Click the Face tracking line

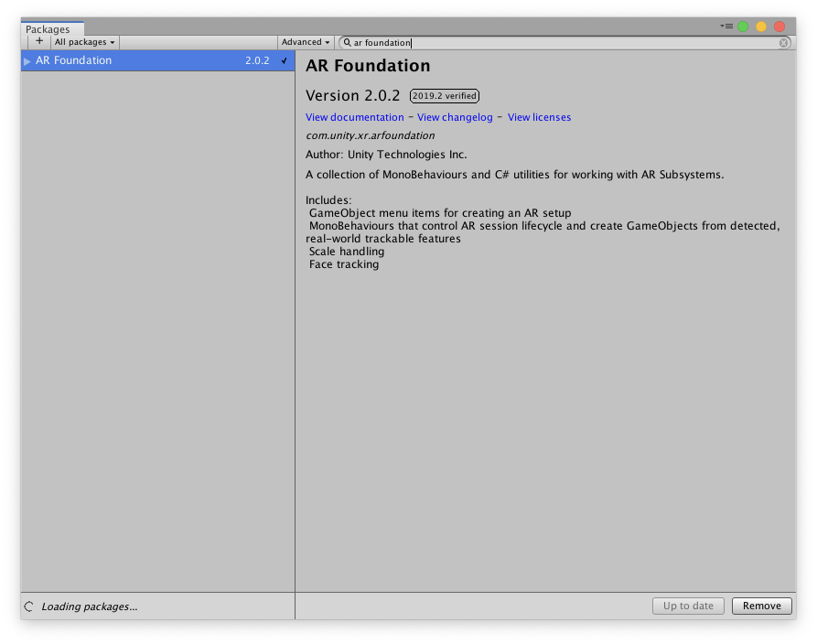(x=344, y=264)
